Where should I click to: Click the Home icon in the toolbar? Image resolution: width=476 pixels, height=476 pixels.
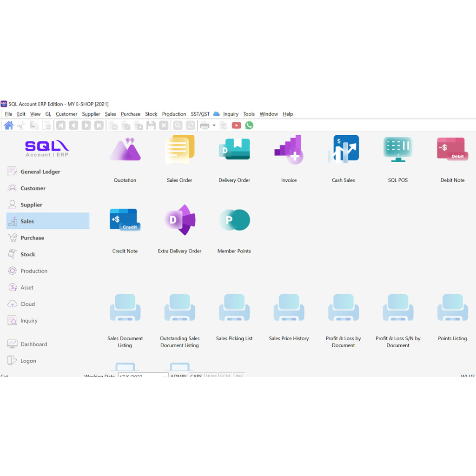pos(9,126)
